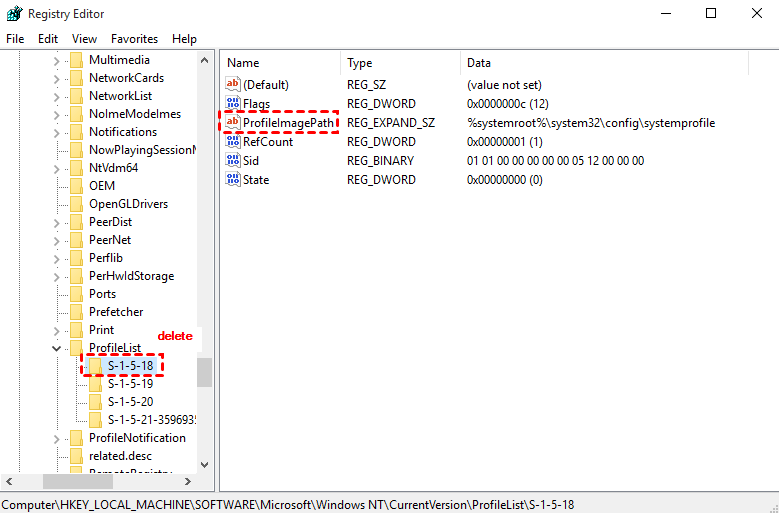Select the Ports folder icon
This screenshot has height=513, width=779.
77,294
